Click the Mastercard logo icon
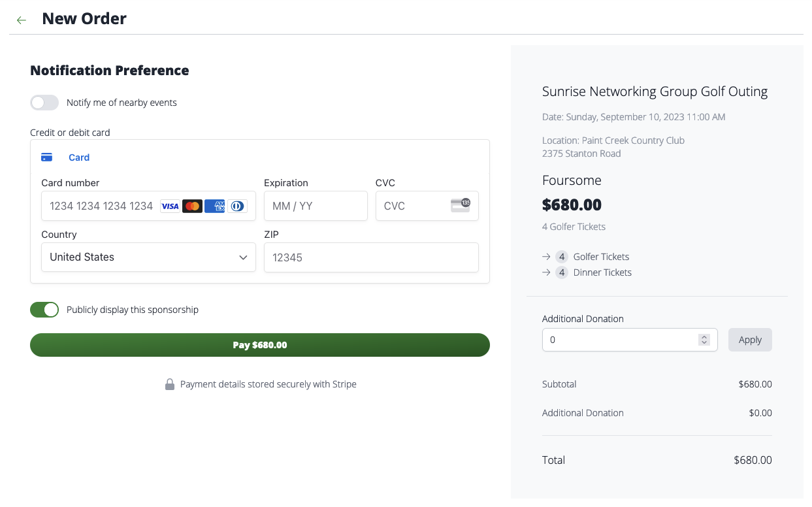The height and width of the screenshot is (507, 812). (192, 206)
